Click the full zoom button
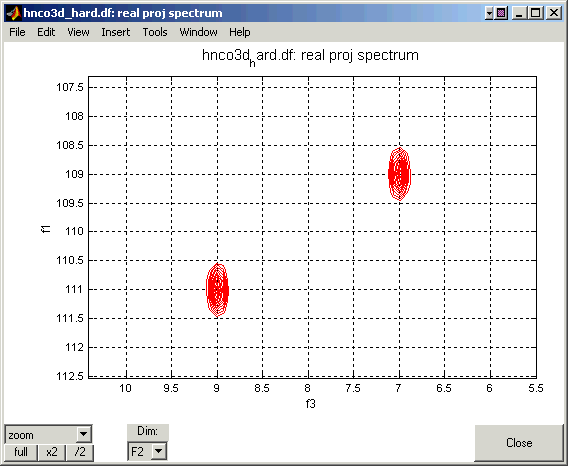568x466 pixels. click(x=21, y=452)
